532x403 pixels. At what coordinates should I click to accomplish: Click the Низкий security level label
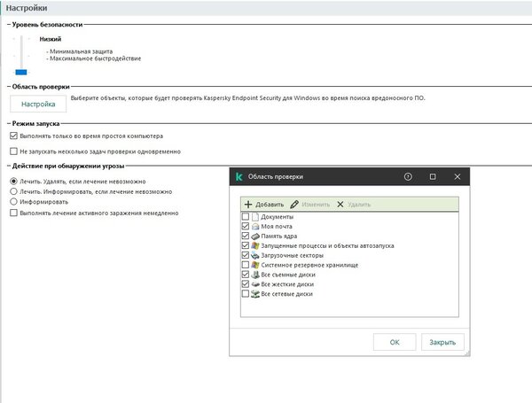[51, 39]
